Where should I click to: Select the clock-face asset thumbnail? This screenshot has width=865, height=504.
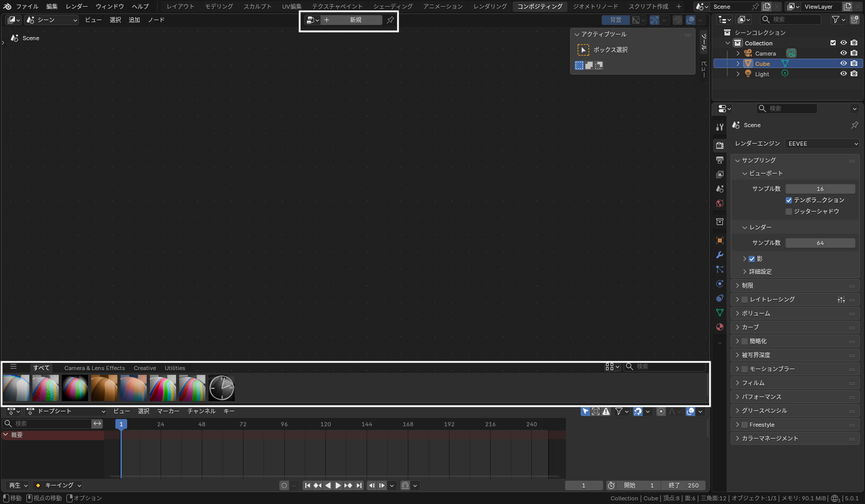click(x=222, y=388)
